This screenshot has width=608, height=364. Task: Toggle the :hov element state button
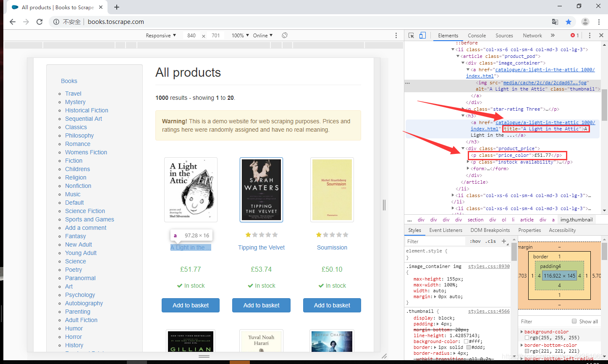coord(475,241)
